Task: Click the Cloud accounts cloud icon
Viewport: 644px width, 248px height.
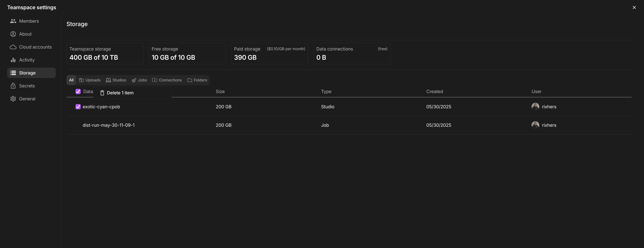Action: click(13, 47)
